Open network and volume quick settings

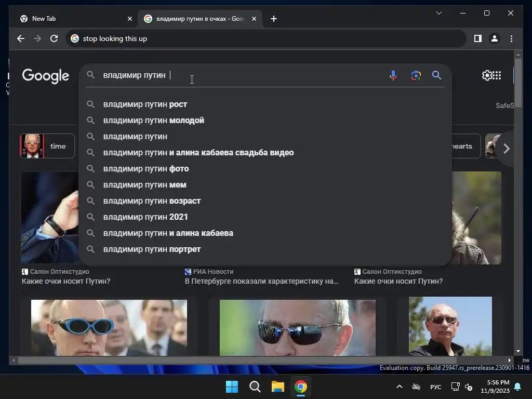(x=462, y=387)
